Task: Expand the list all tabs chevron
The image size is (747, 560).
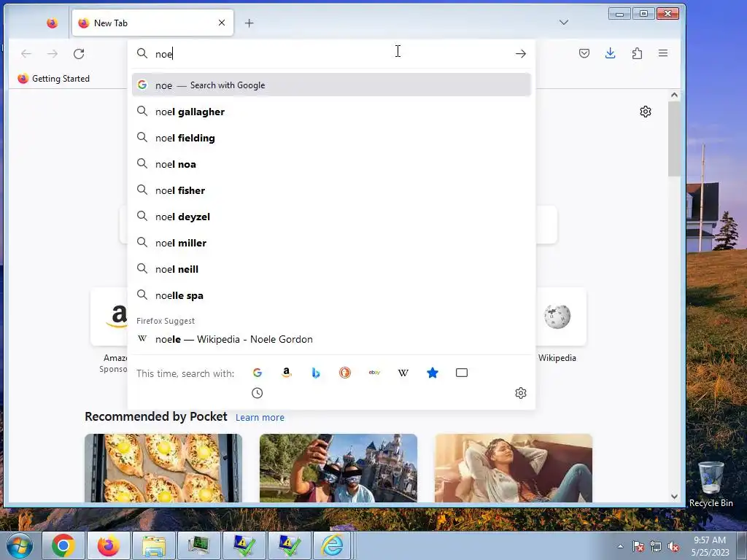Action: [x=564, y=23]
